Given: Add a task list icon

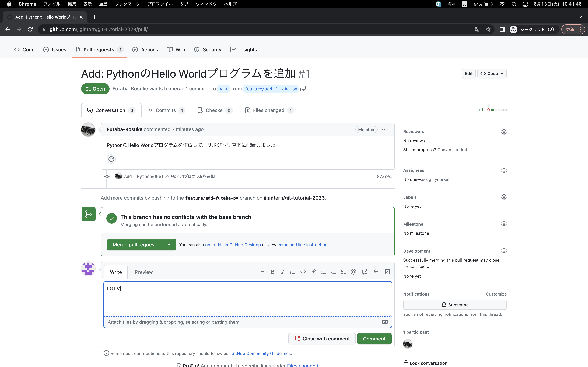Looking at the screenshot, I should [x=344, y=272].
